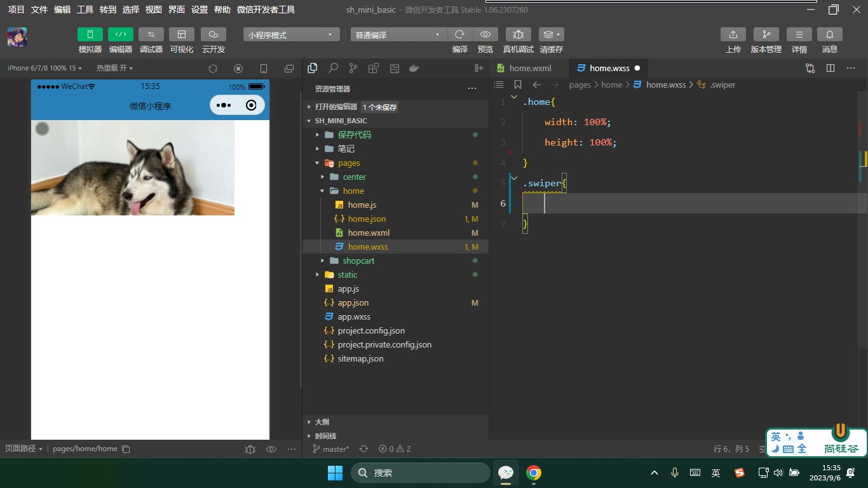Open the 普通编译 compile mode dropdown

coord(399,35)
